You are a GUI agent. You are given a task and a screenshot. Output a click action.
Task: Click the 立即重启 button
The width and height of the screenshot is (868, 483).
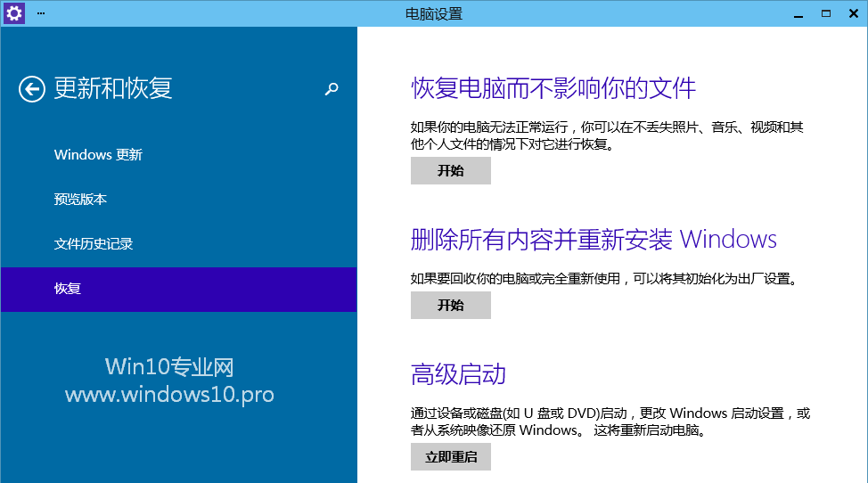click(x=451, y=457)
